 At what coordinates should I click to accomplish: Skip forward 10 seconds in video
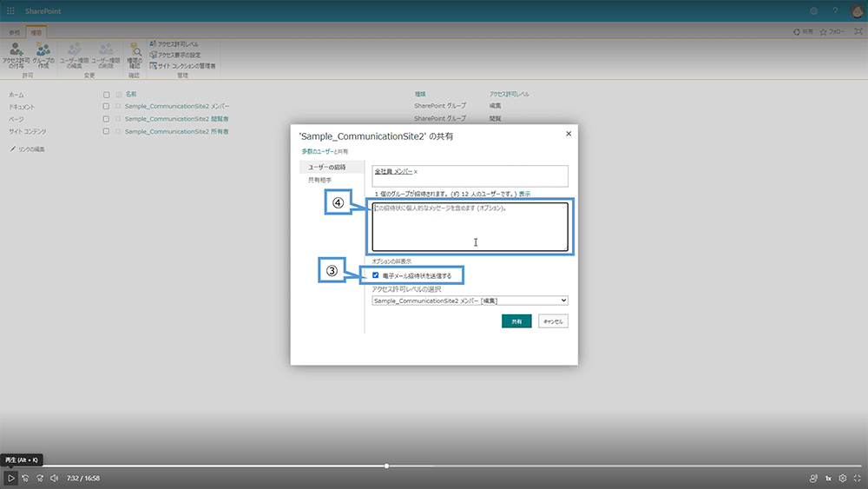pyautogui.click(x=40, y=478)
